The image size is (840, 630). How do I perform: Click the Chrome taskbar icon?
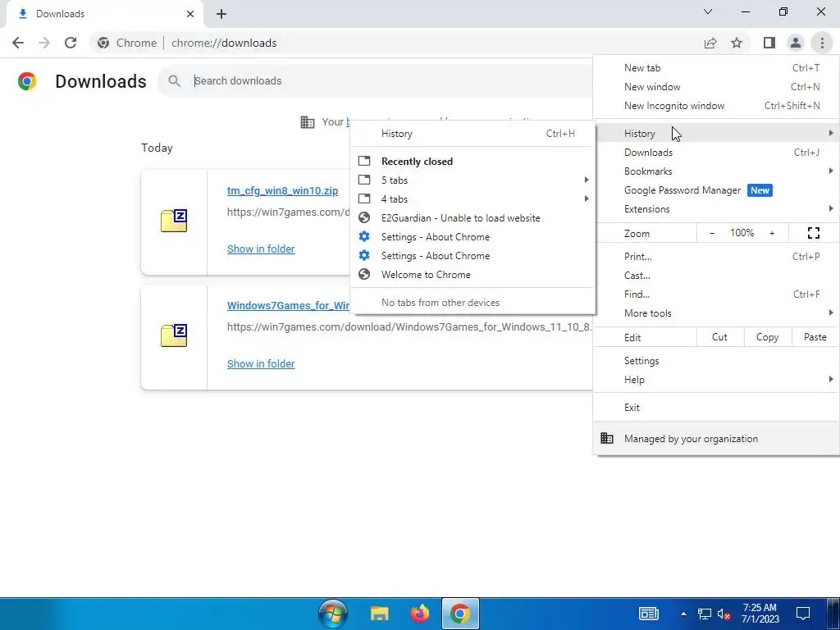tap(459, 614)
